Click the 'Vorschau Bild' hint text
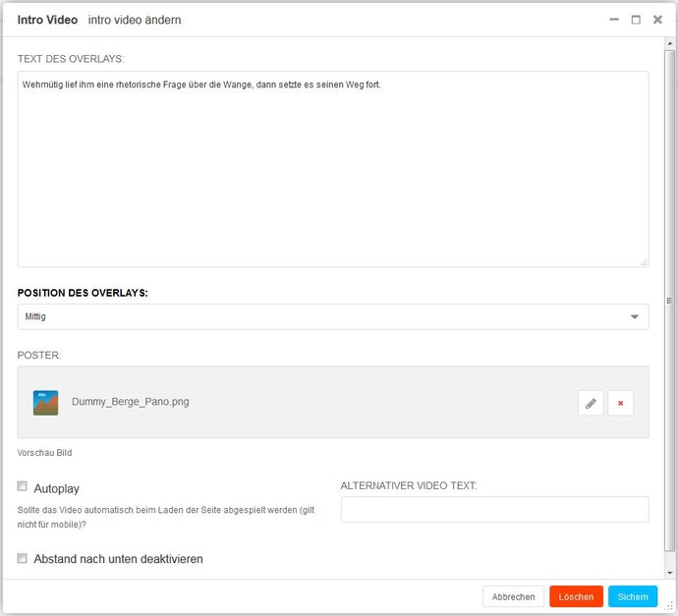Viewport: 678px width, 616px height. pyautogui.click(x=44, y=453)
